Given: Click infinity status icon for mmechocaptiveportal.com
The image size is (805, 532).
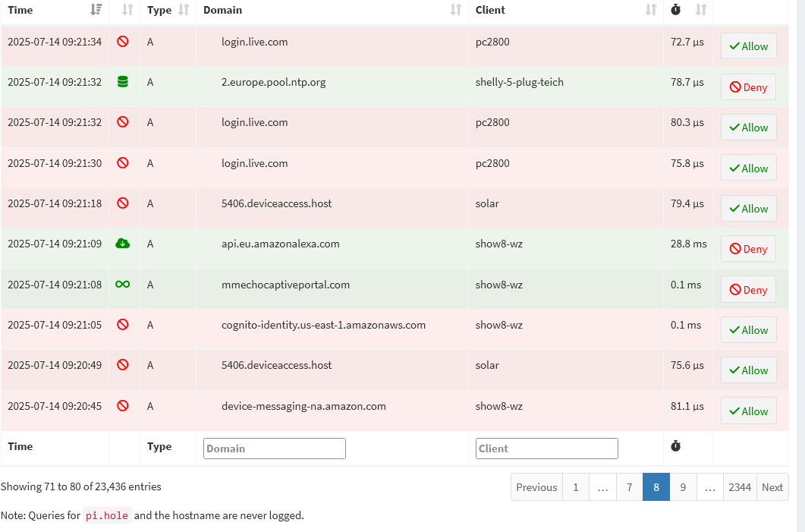Looking at the screenshot, I should (x=123, y=284).
